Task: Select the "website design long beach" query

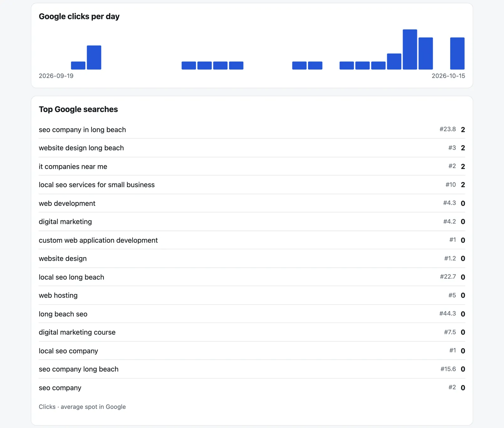Action: [81, 148]
